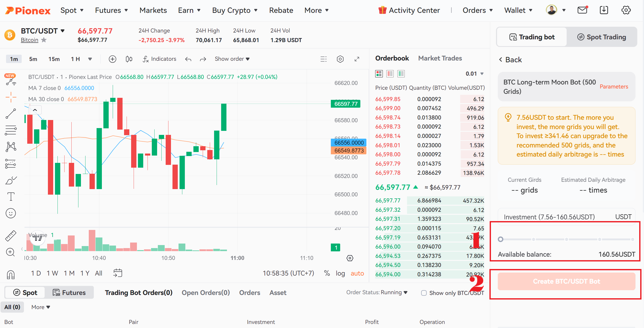Go Back from bot setup

click(510, 60)
